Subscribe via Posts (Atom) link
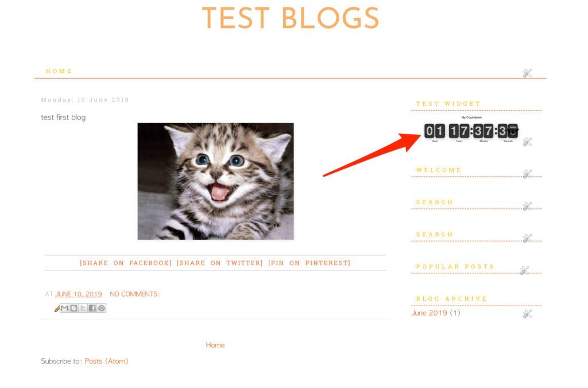This screenshot has height=388, width=588. 106,361
